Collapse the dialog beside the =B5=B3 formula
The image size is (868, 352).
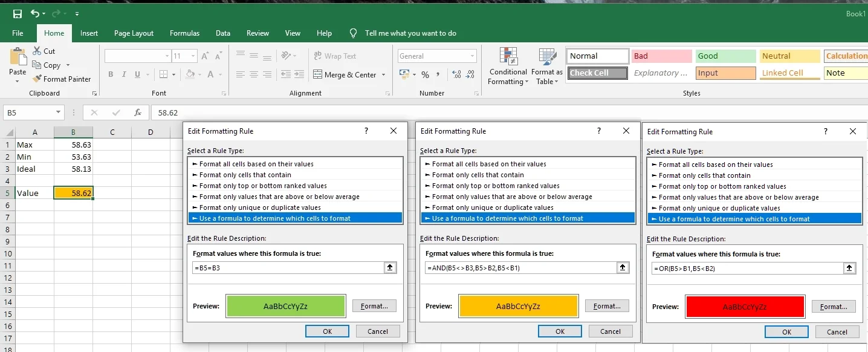(x=390, y=267)
